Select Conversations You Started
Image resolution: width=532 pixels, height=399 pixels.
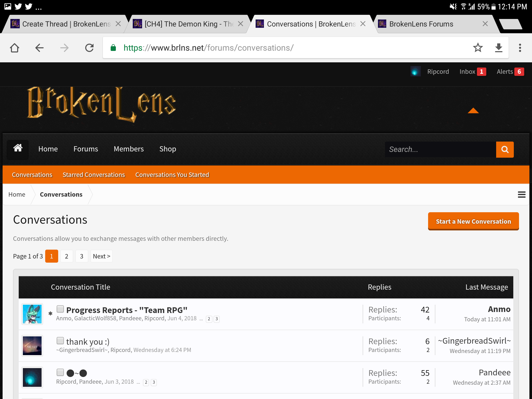point(172,175)
